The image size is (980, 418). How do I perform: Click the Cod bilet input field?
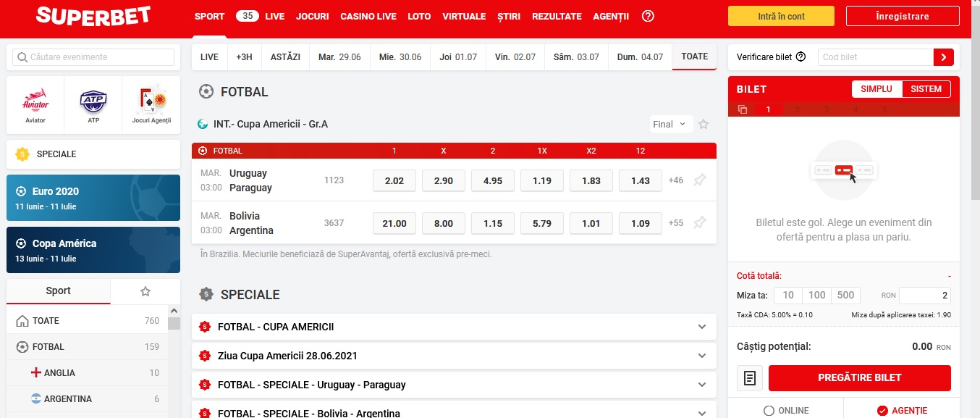[876, 57]
